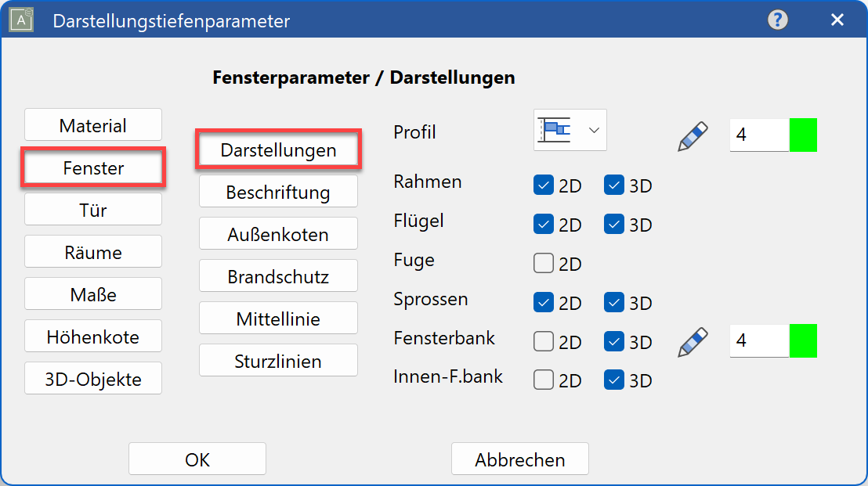868x486 pixels.
Task: Open the Sturzlinien settings
Action: click(x=278, y=360)
